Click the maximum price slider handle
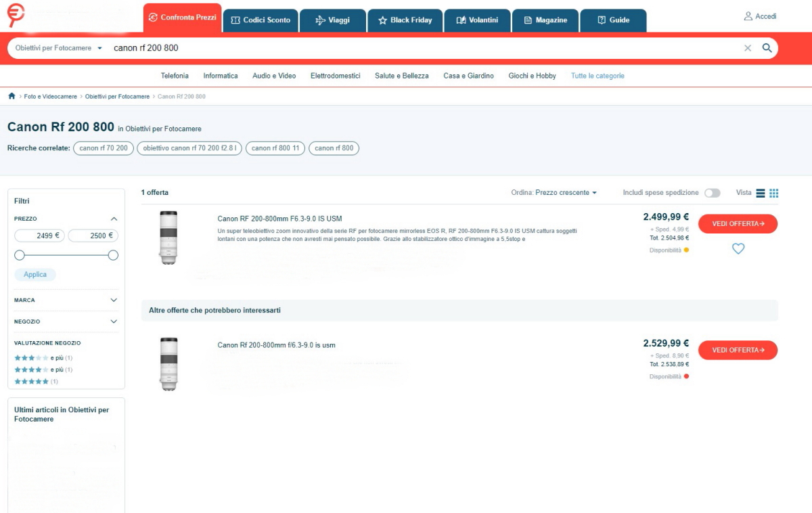 113,255
